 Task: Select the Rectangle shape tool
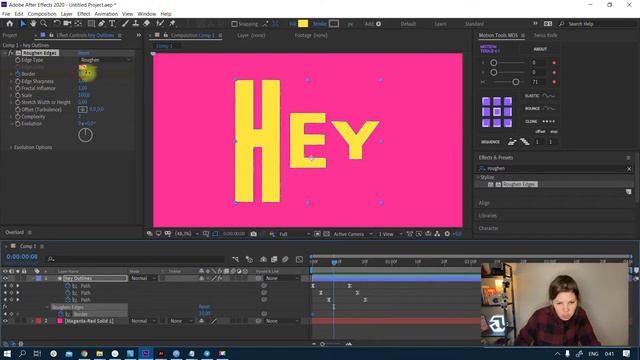click(91, 24)
